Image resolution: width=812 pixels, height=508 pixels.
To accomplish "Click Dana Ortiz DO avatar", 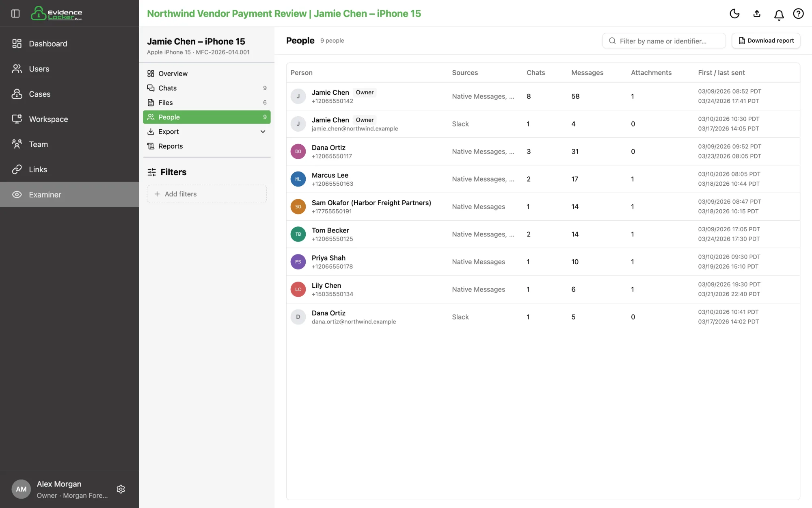I will [x=298, y=152].
